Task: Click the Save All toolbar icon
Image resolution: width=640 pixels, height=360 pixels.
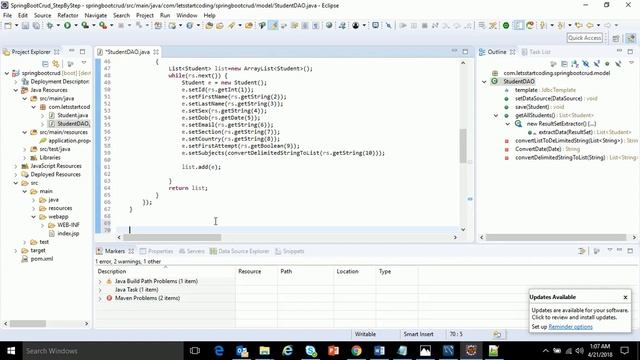Action: click(x=36, y=26)
